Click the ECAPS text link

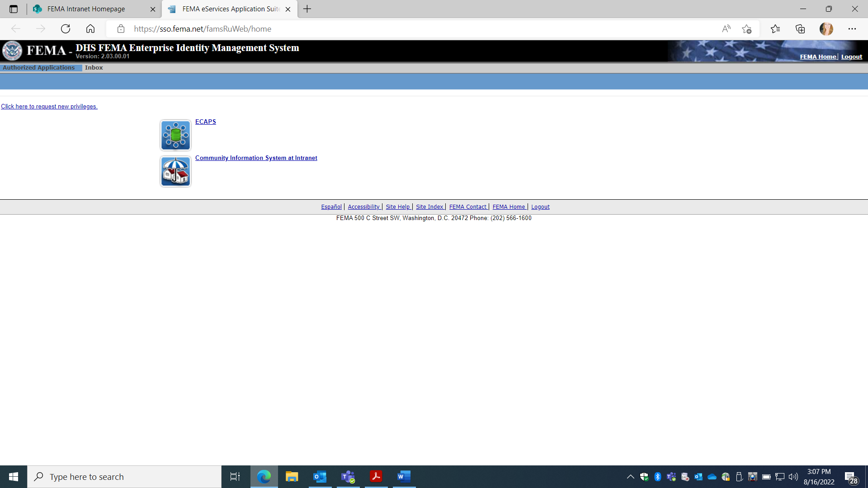205,122
